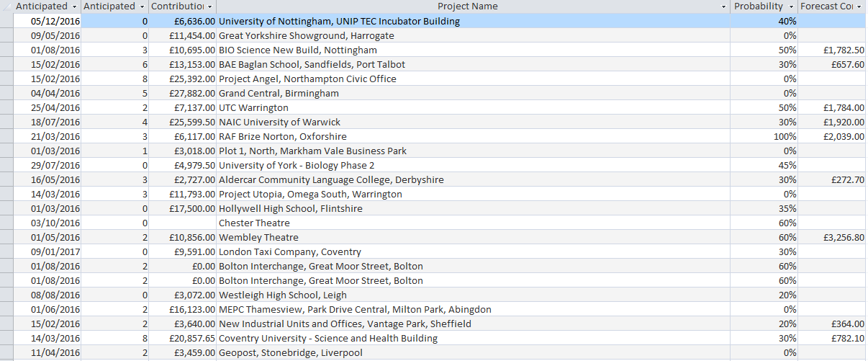Select the contribution cell £6,636.00

tap(184, 21)
